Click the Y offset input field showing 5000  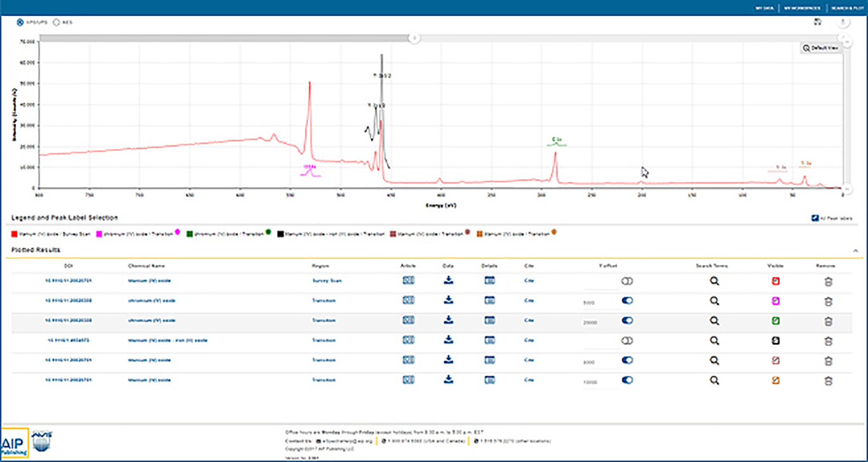point(599,303)
